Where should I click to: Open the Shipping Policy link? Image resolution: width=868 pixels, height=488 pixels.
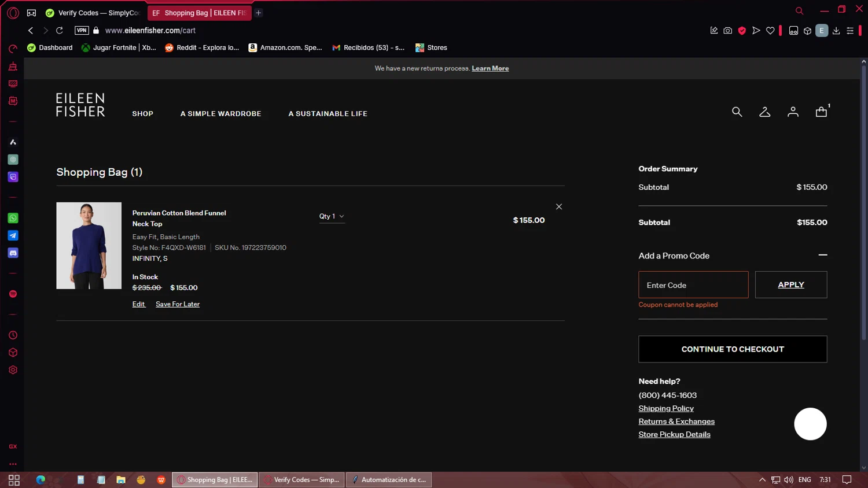tap(666, 409)
